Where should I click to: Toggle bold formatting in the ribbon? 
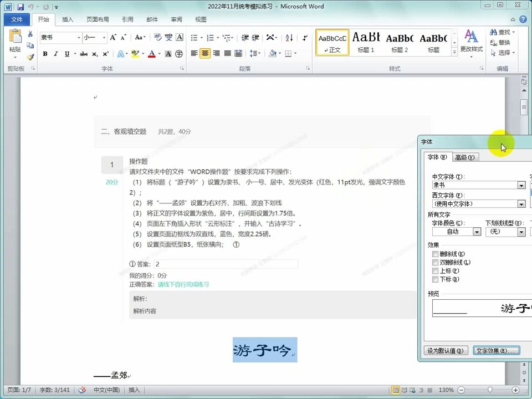(45, 53)
